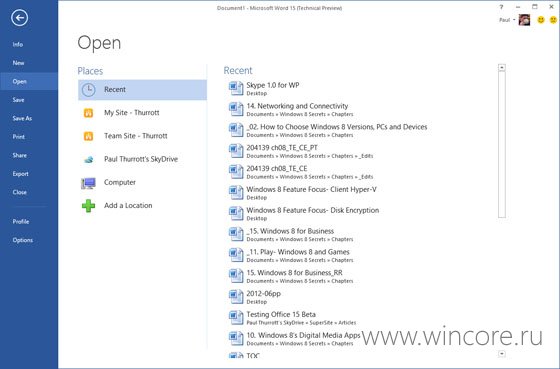Screen dimensions: 560x369
Task: Open _02. How to Choose Windows 8 Versions title
Action: coord(337,127)
